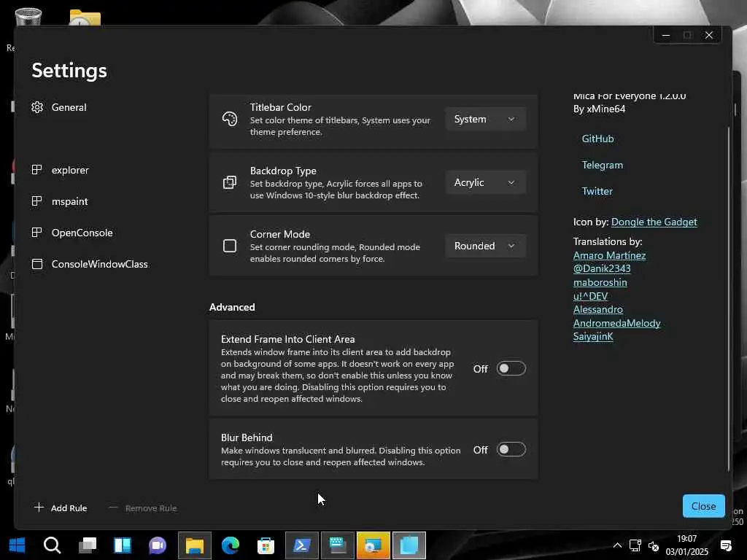Click the Advanced section heading
Viewport: 747px width, 560px height.
[232, 307]
